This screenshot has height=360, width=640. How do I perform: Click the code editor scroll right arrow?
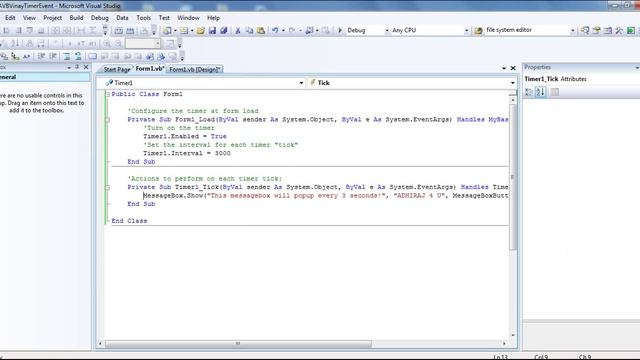504,344
